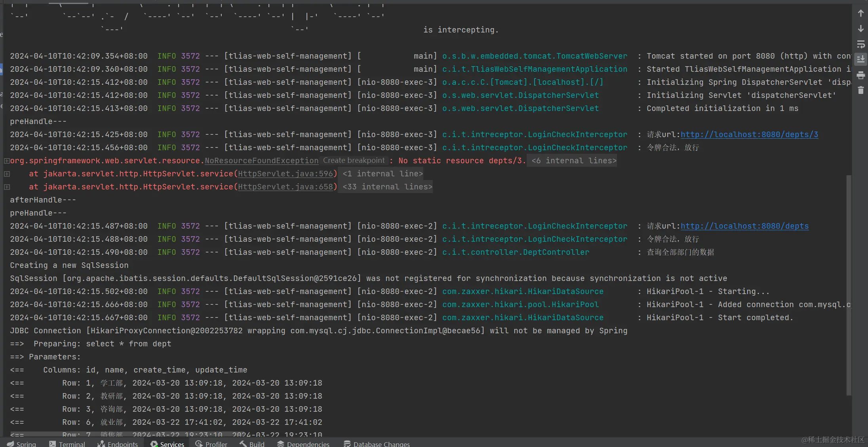Image resolution: width=868 pixels, height=447 pixels.
Task: Click the print console output icon
Action: (x=860, y=75)
